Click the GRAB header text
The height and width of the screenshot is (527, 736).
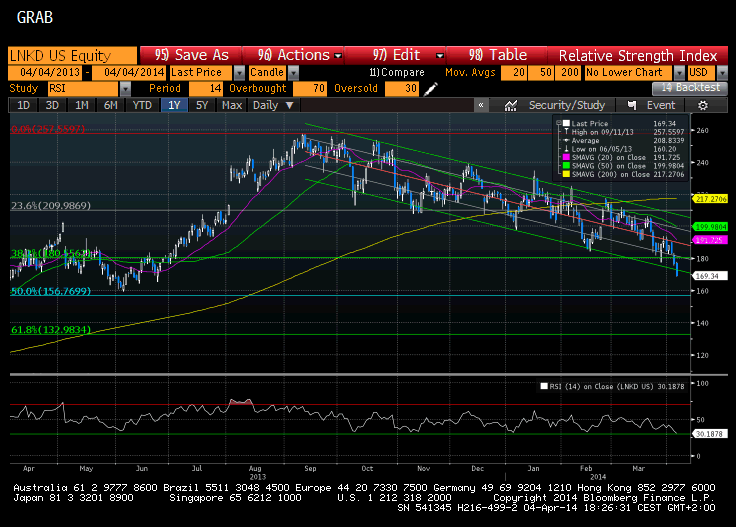tap(35, 17)
